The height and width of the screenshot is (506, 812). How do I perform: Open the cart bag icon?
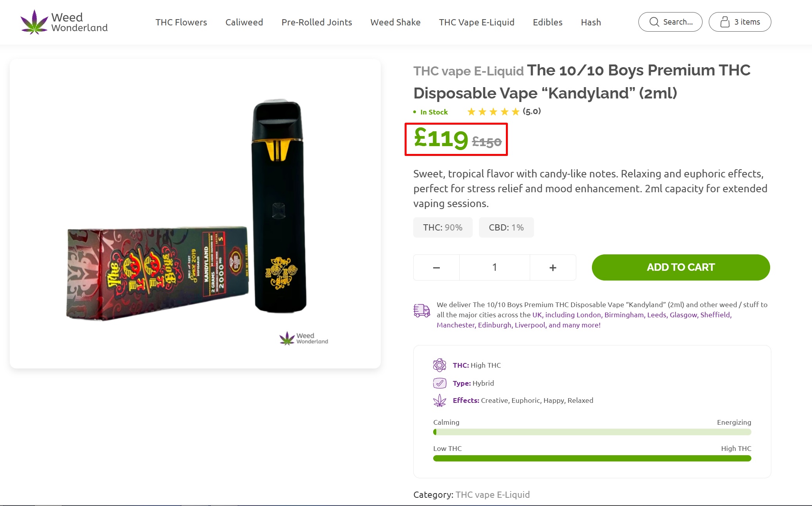point(725,22)
